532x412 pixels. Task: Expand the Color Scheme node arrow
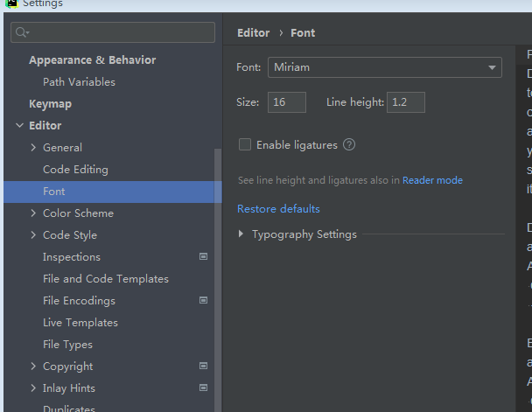click(x=33, y=213)
